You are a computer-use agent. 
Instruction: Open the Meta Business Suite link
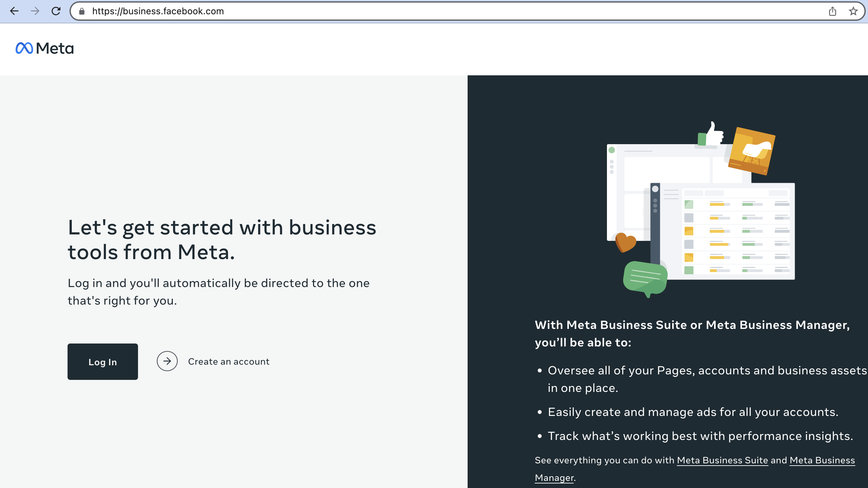[x=722, y=460]
